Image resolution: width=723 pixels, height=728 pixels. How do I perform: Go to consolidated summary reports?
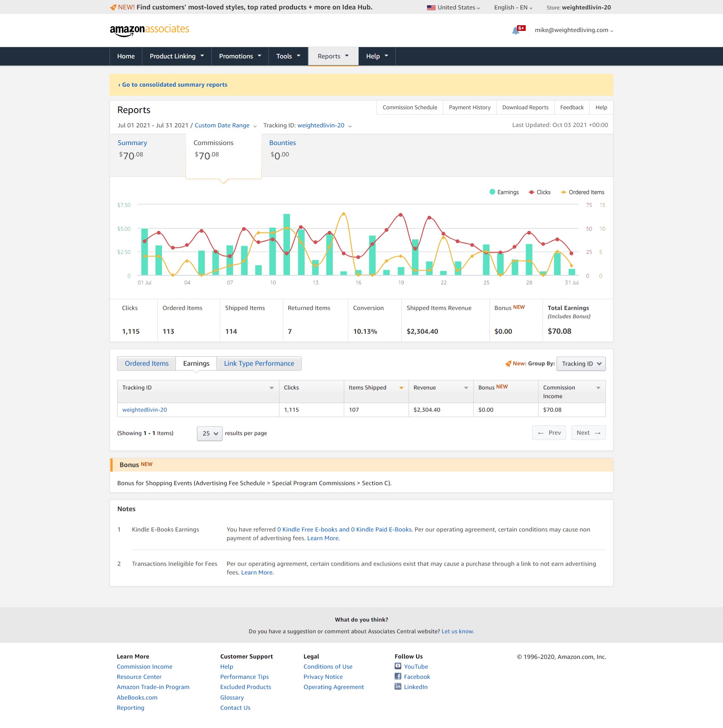click(172, 85)
